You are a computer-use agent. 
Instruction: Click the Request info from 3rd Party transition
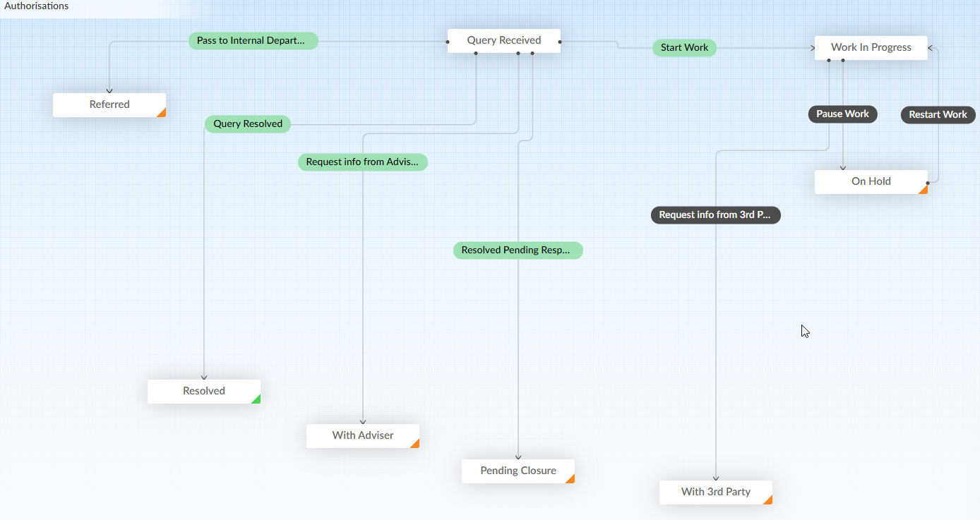coord(716,215)
